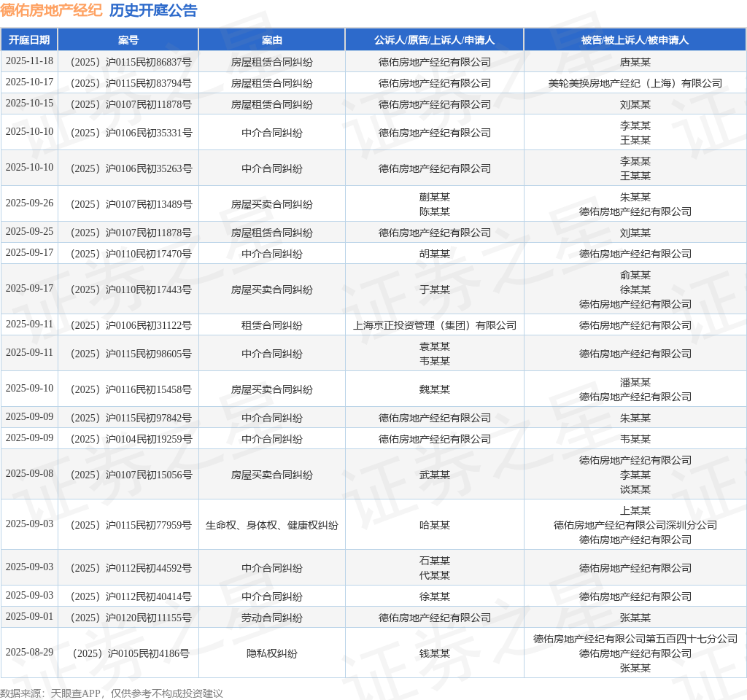Select the date 2025-09-10
The height and width of the screenshot is (700, 747).
[29, 389]
